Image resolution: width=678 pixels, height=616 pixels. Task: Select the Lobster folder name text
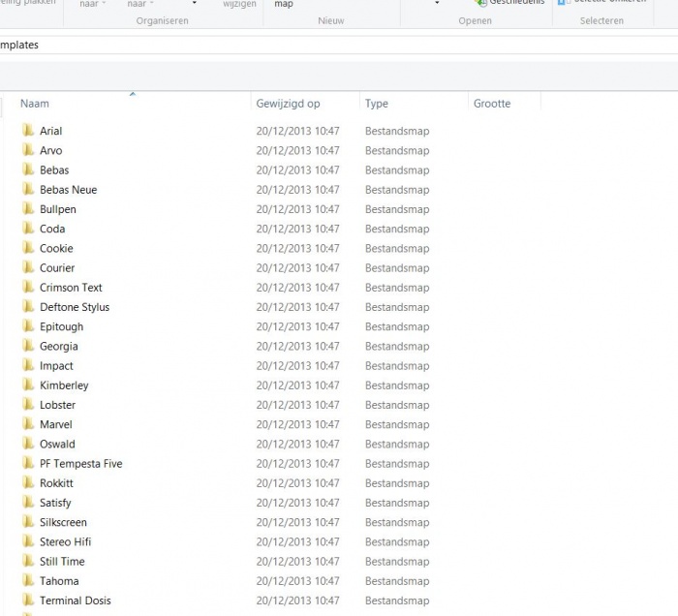pos(57,405)
